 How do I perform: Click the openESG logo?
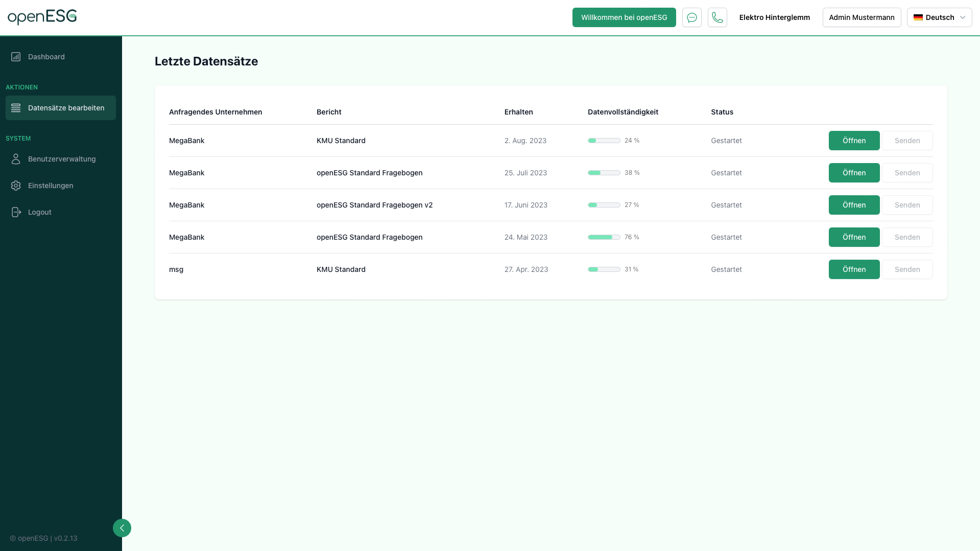coord(42,17)
